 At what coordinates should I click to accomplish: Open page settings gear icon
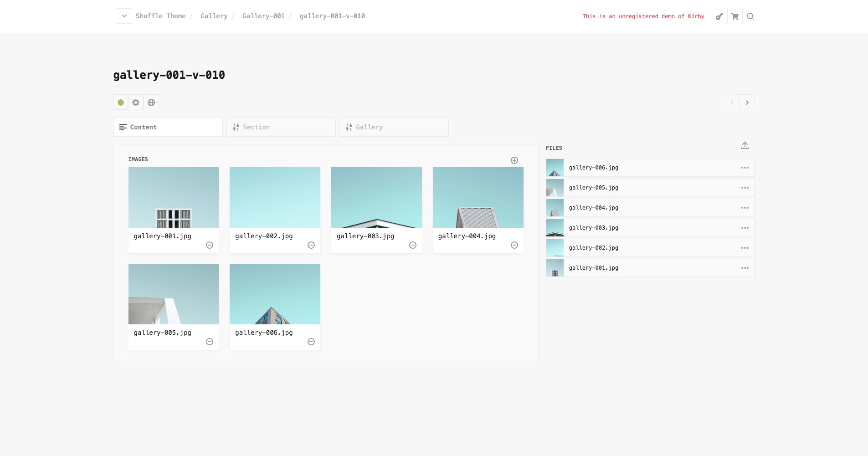coord(136,102)
